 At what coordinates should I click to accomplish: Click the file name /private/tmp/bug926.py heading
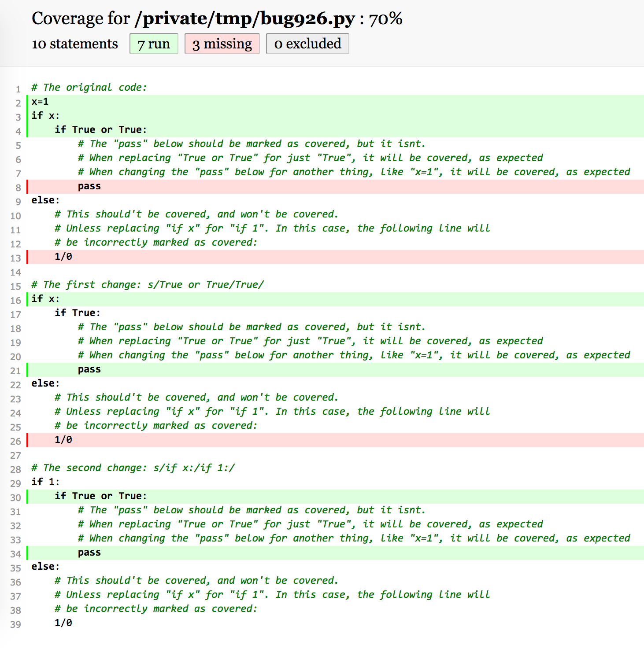point(243,18)
